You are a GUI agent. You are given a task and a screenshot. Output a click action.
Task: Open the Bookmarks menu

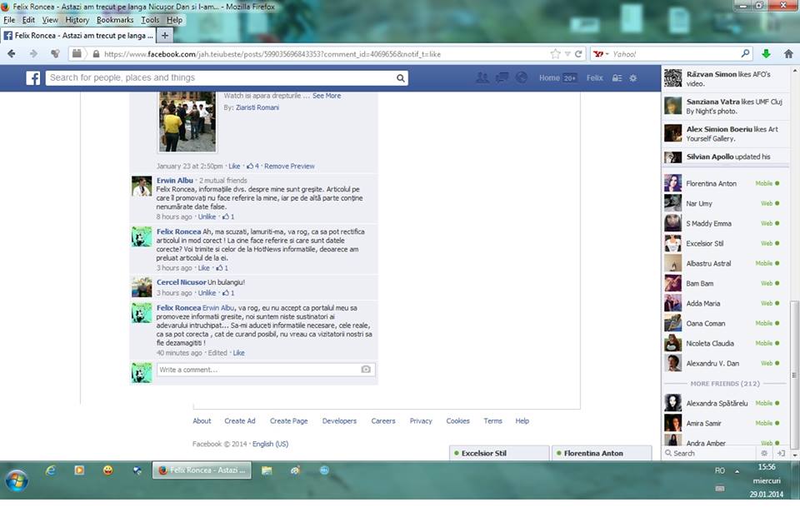click(x=115, y=20)
